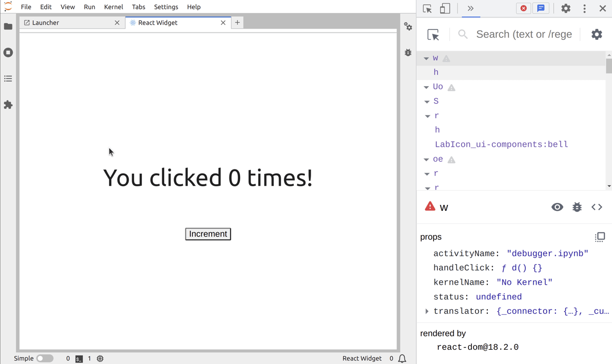
Task: Click the red warning triangle beside W
Action: tap(430, 206)
